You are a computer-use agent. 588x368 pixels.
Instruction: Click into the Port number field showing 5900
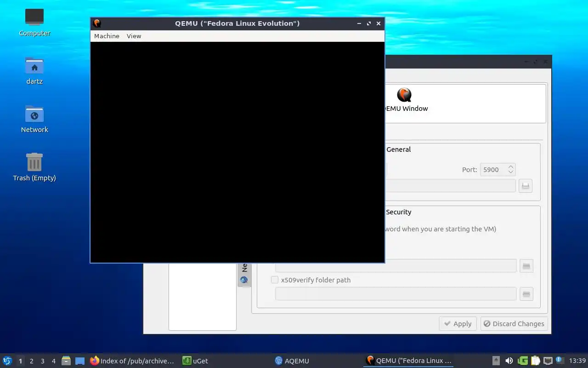tap(493, 170)
